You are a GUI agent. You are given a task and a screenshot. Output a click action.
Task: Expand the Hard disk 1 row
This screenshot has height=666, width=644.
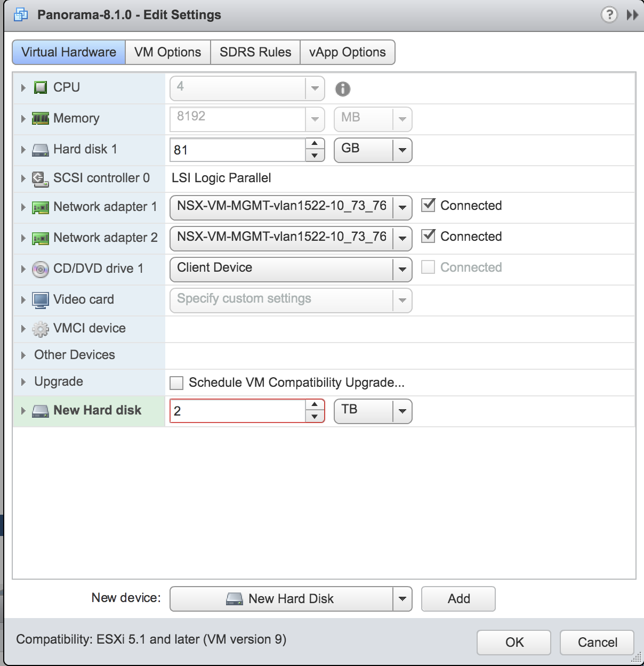[x=23, y=150]
